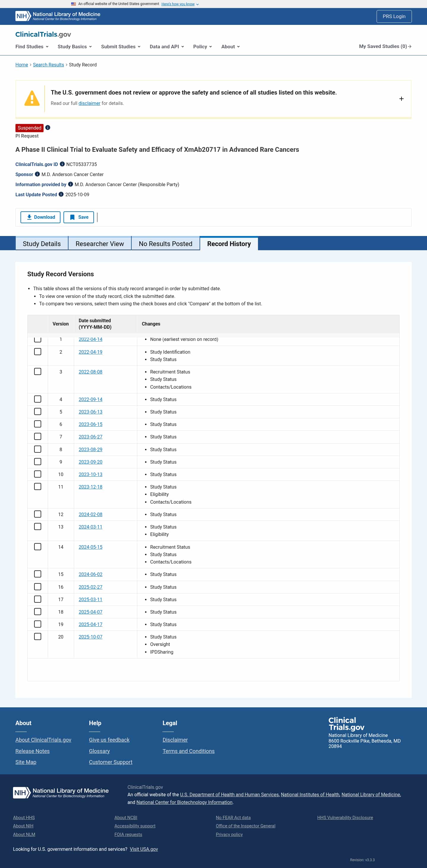427x868 pixels.
Task: Click info icon beside Information provided by
Action: [x=71, y=184]
